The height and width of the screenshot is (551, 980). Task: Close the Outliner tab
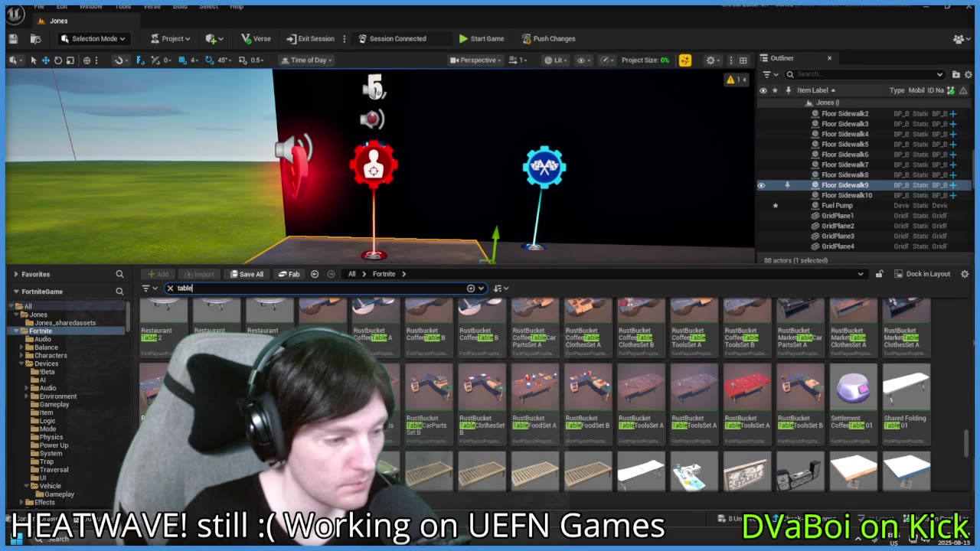(x=829, y=58)
